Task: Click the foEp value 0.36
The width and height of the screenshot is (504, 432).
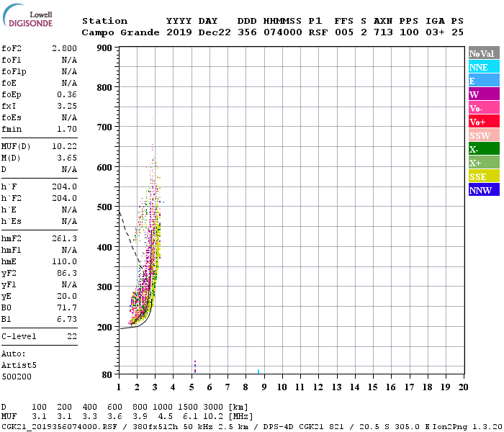Action: coord(67,94)
